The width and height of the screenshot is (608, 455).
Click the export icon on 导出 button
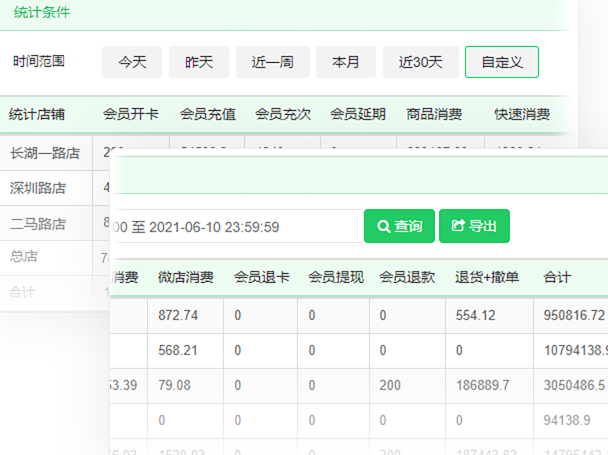pyautogui.click(x=459, y=227)
